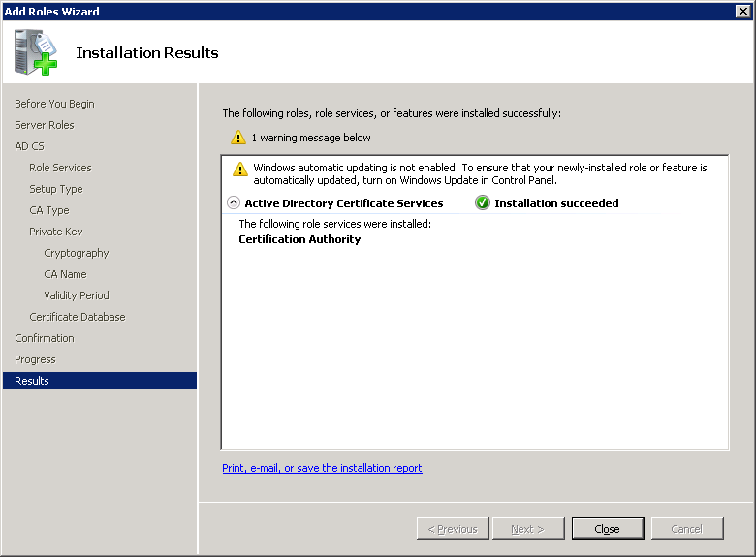Select the Server Roles step
The height and width of the screenshot is (557, 756).
45,125
